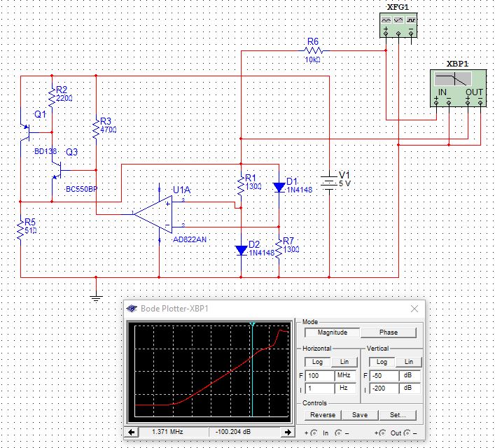Edit Horizontal initial value 1
This screenshot has width=495, height=448.
(319, 388)
